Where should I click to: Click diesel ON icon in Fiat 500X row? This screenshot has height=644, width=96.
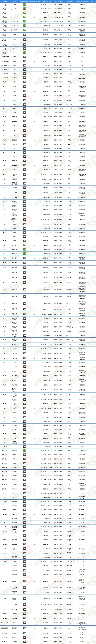pos(24,113)
